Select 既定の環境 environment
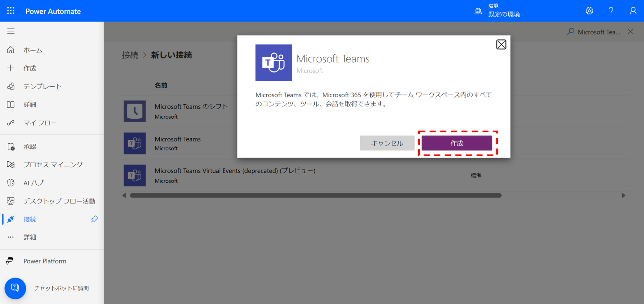 (x=504, y=14)
